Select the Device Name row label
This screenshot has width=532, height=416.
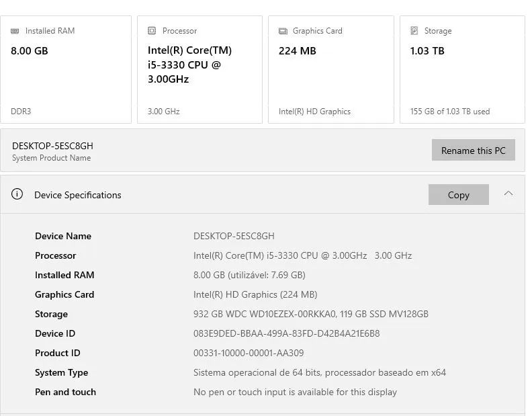[x=63, y=236]
